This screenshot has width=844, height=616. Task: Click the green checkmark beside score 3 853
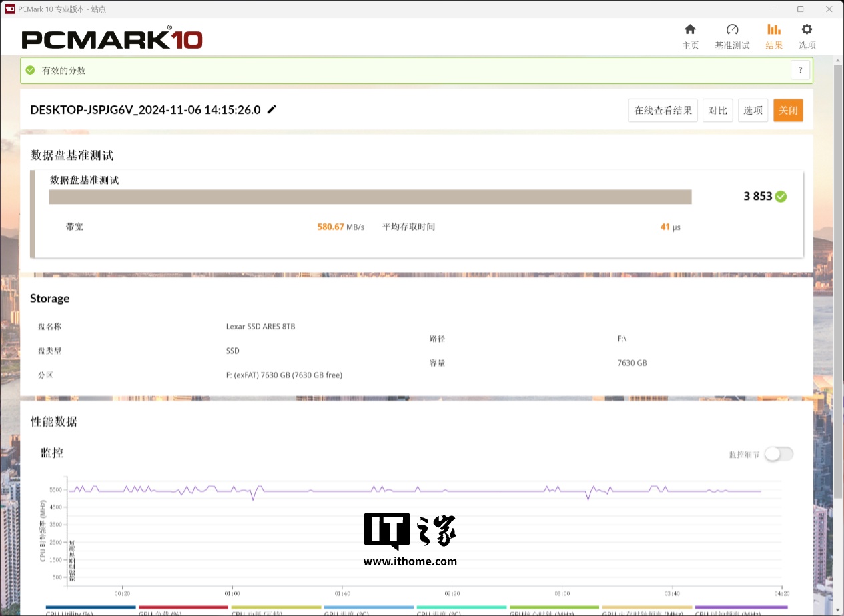tap(781, 197)
